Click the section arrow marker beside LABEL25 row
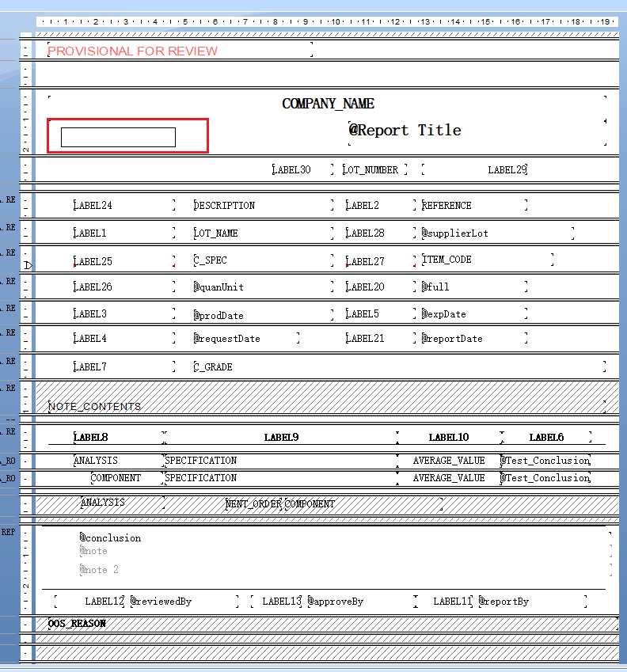This screenshot has height=672, width=627. (x=28, y=265)
